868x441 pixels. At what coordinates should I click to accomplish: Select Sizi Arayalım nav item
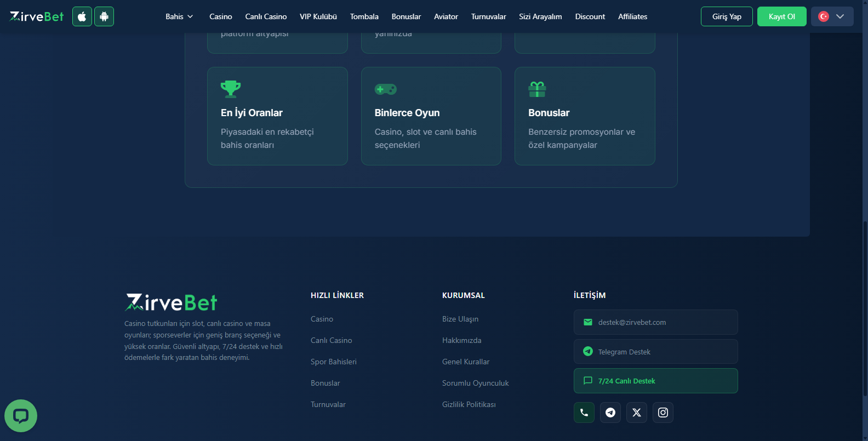point(540,16)
